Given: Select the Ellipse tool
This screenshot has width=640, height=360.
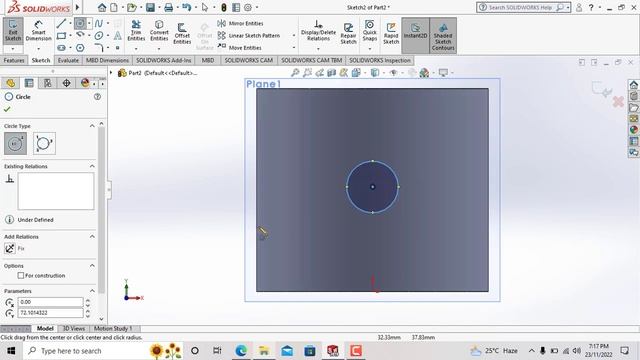Looking at the screenshot, I should (x=99, y=36).
